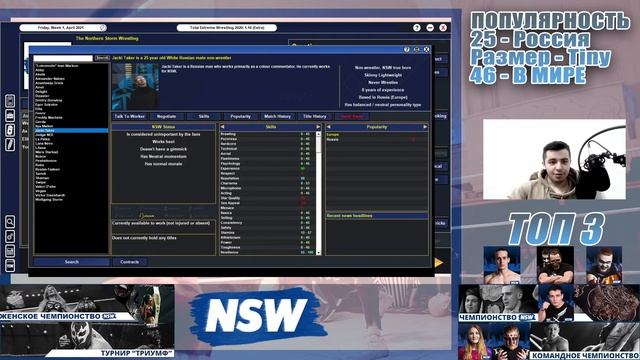Select Abby in roster list
Image resolution: width=640 pixels, height=360 pixels.
point(71,70)
